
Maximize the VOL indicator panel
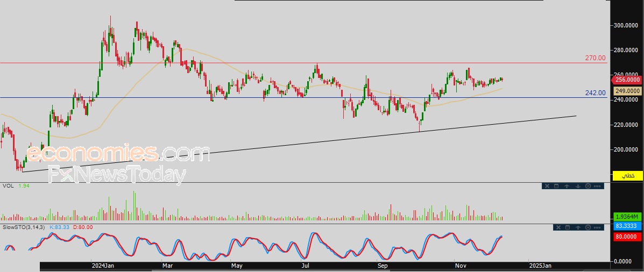point(556,186)
